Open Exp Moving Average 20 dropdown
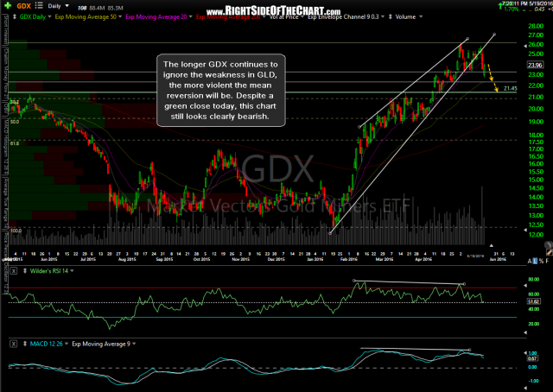Image resolution: width=553 pixels, height=392 pixels. pos(190,17)
